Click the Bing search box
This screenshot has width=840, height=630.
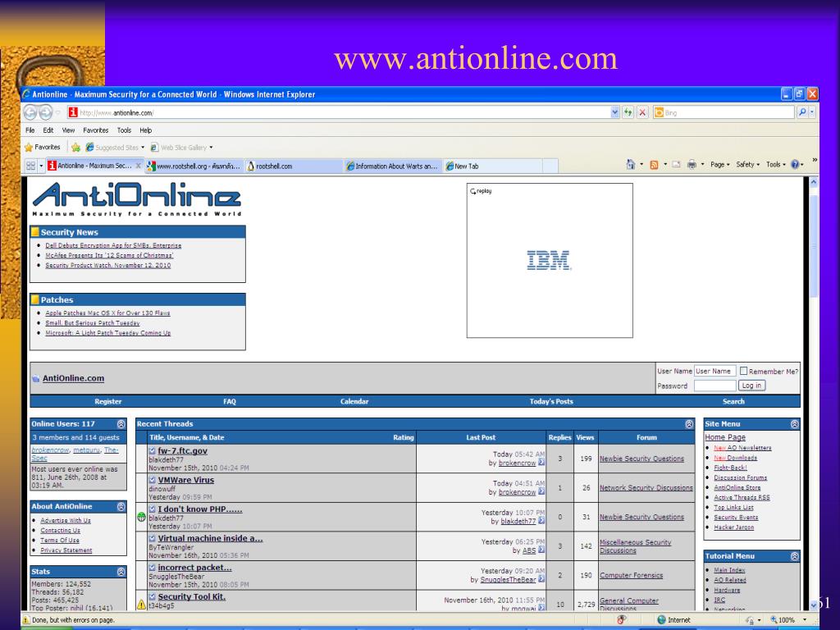724,112
